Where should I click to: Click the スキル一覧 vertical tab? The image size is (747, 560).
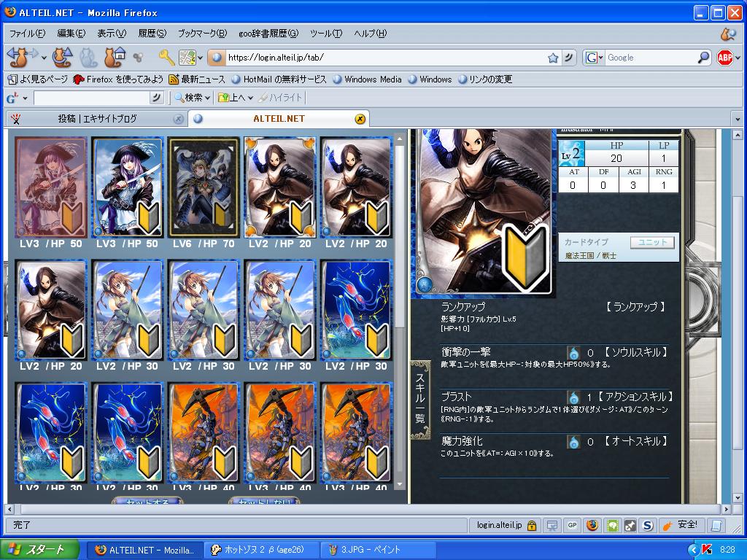420,400
